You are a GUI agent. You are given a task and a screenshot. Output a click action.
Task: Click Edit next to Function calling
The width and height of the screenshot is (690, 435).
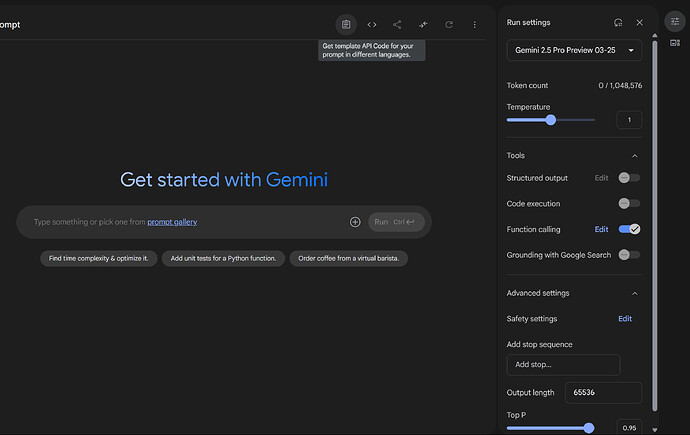point(601,229)
